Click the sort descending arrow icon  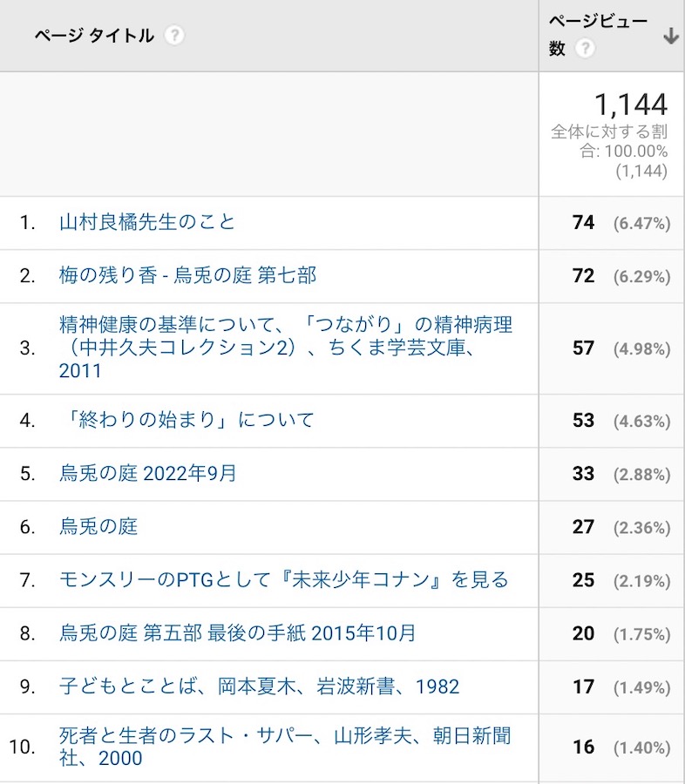(x=670, y=36)
